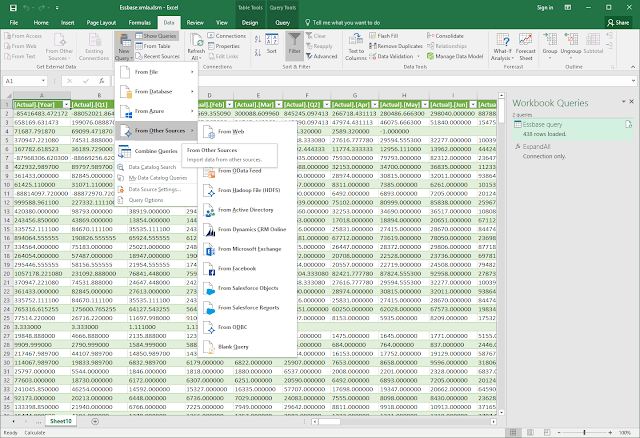Viewport: 640px width, 438px height.
Task: Click the Forecast Sheet button
Action: tap(525, 47)
